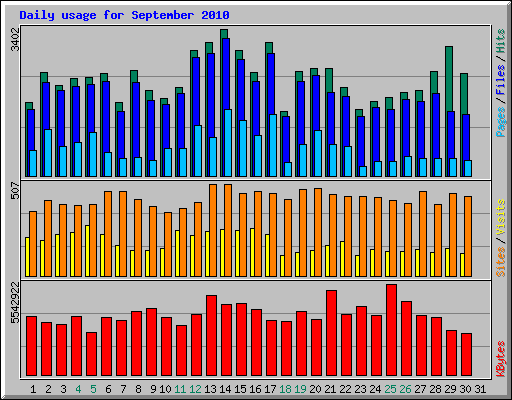Image resolution: width=512 pixels, height=400 pixels.
Task: Click the 'Sites' legend text
Action: pos(500,262)
